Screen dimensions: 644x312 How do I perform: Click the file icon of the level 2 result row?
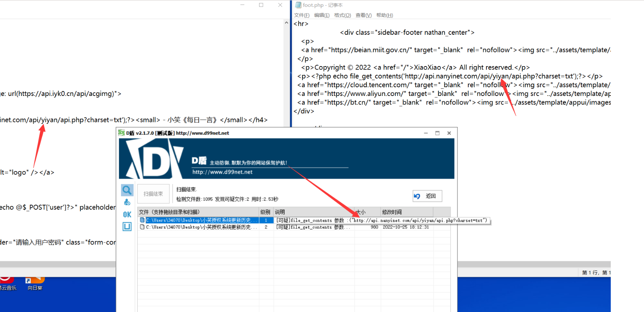142,227
